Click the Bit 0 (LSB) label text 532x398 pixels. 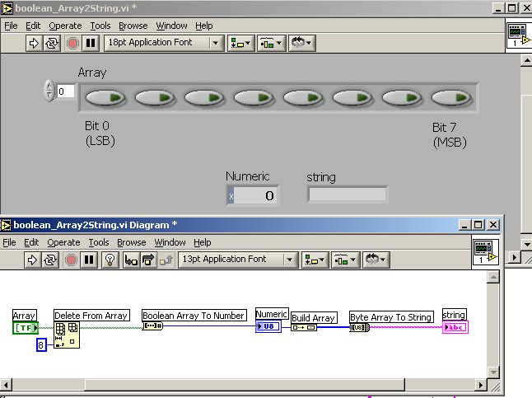tap(100, 133)
